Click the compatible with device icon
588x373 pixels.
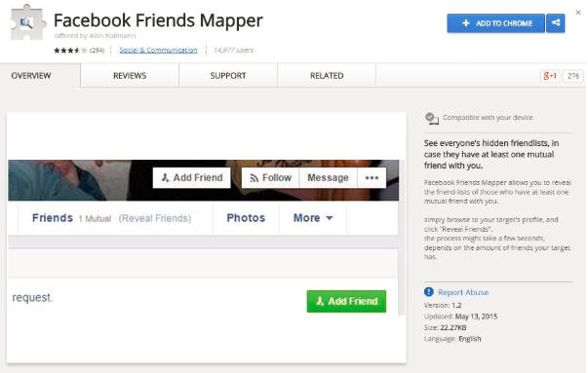(x=432, y=119)
